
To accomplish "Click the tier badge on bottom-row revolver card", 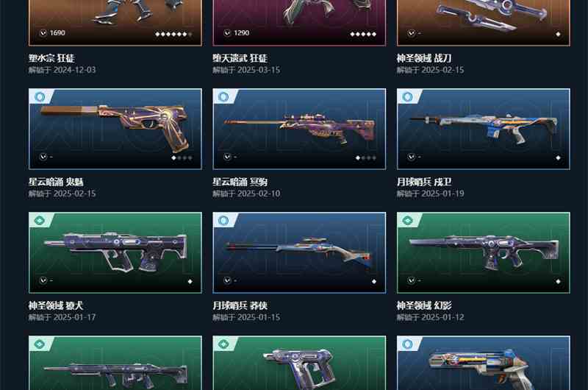I will coord(407,344).
